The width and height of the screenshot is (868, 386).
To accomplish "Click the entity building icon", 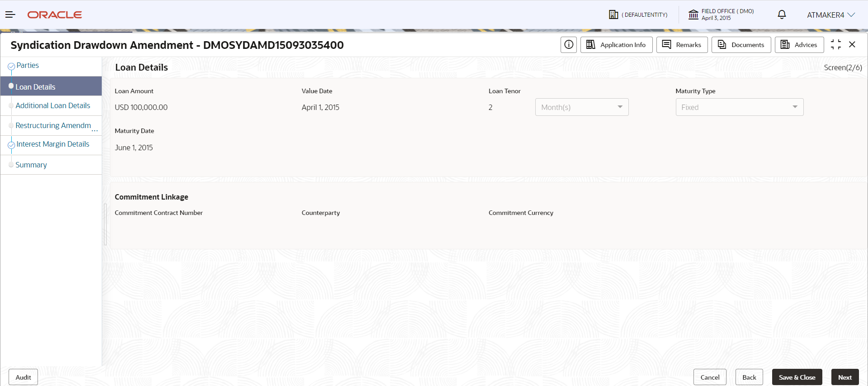I will coord(613,14).
